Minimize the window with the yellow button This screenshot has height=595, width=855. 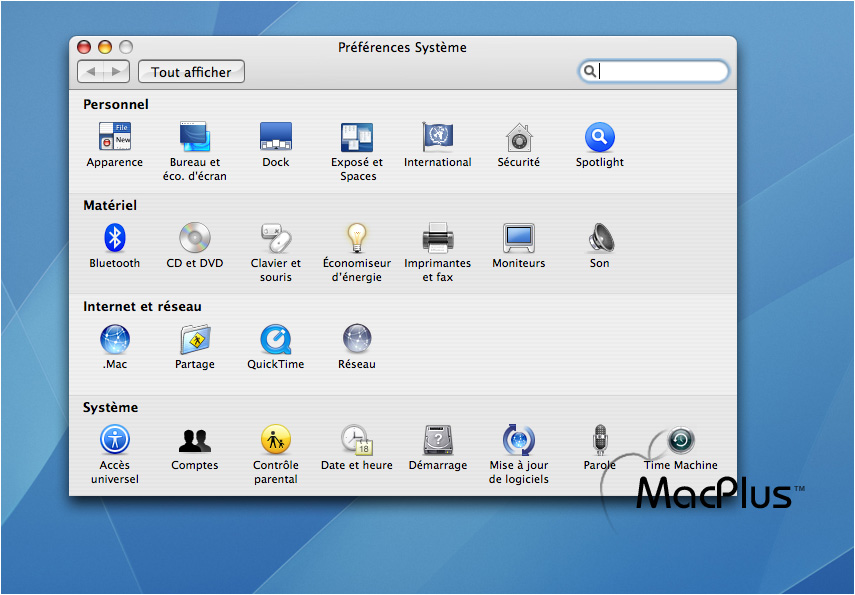(105, 47)
